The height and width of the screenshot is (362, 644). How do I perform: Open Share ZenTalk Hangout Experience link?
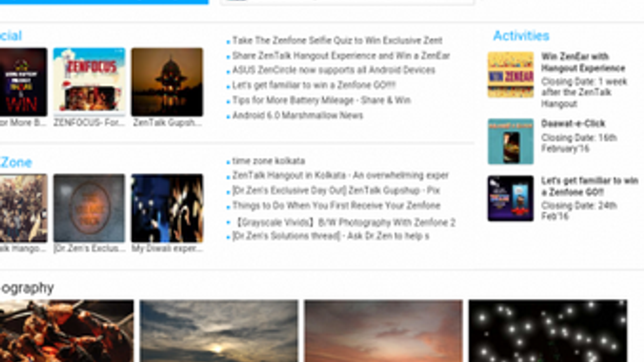tap(341, 56)
